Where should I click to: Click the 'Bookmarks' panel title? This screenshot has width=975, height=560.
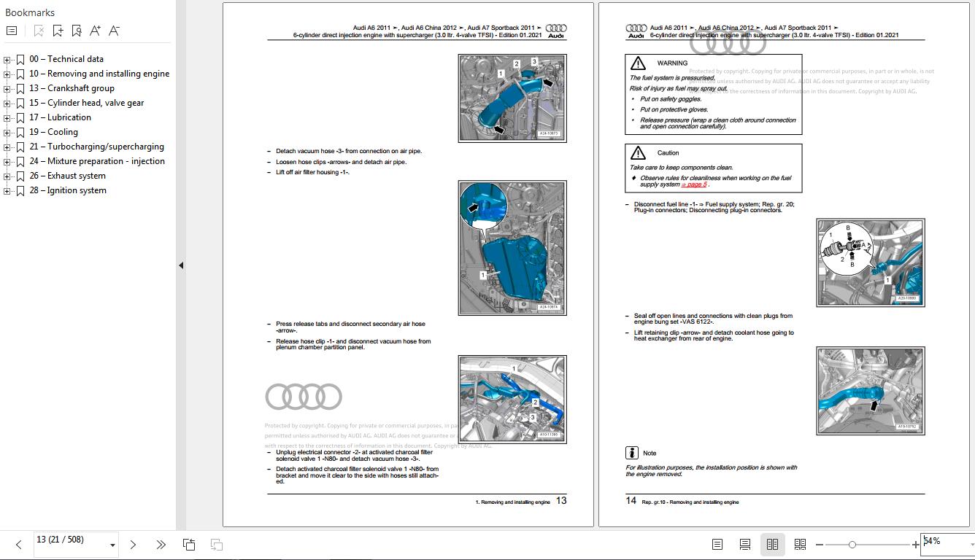click(x=30, y=12)
